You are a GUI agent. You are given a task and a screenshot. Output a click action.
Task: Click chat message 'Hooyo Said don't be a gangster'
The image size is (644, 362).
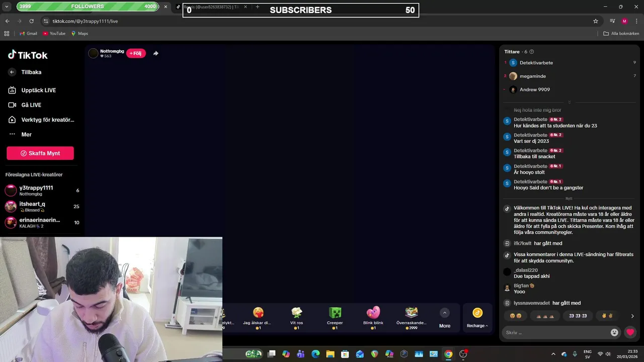548,188
